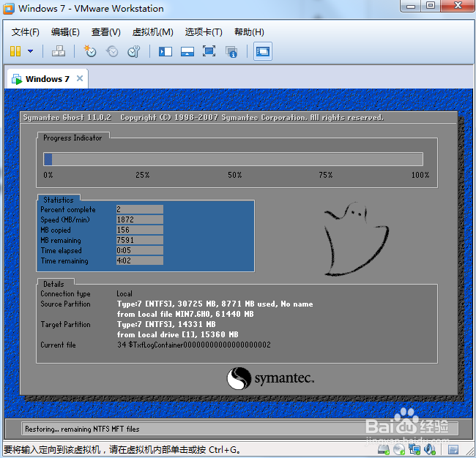Click the network adapter status bar icon
The height and width of the screenshot is (458, 476).
(x=414, y=449)
